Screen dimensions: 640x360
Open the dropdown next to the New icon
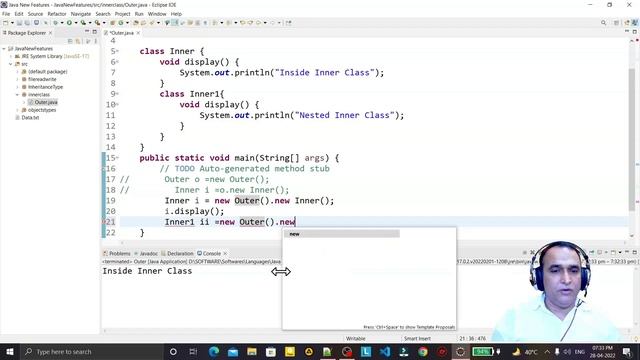click(x=12, y=23)
